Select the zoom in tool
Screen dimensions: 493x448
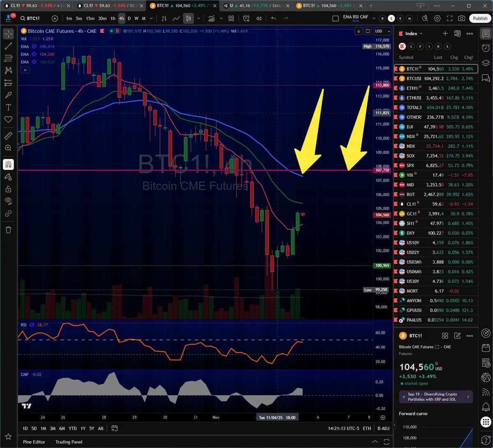point(8,148)
